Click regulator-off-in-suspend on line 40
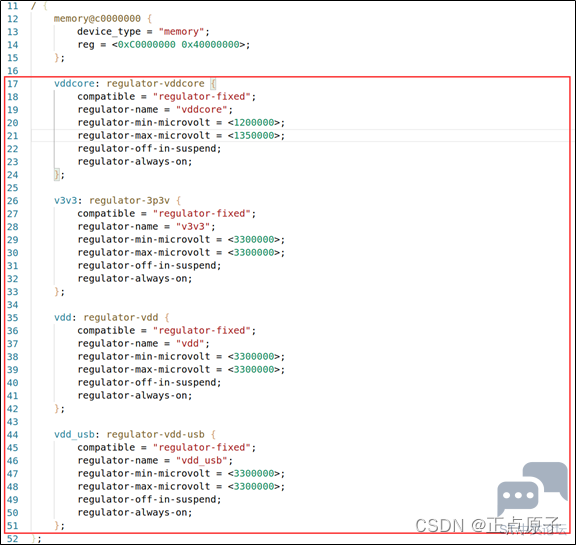This screenshot has height=545, width=576. [x=148, y=383]
